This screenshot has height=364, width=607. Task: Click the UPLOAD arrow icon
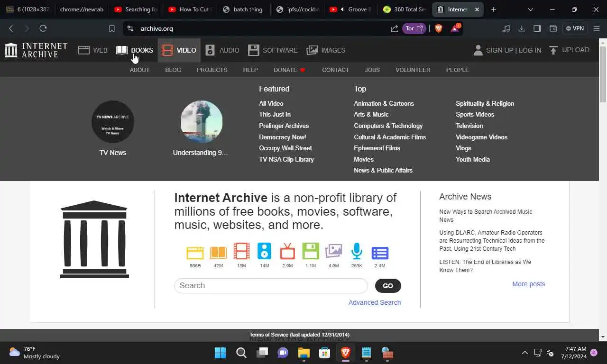click(x=553, y=50)
